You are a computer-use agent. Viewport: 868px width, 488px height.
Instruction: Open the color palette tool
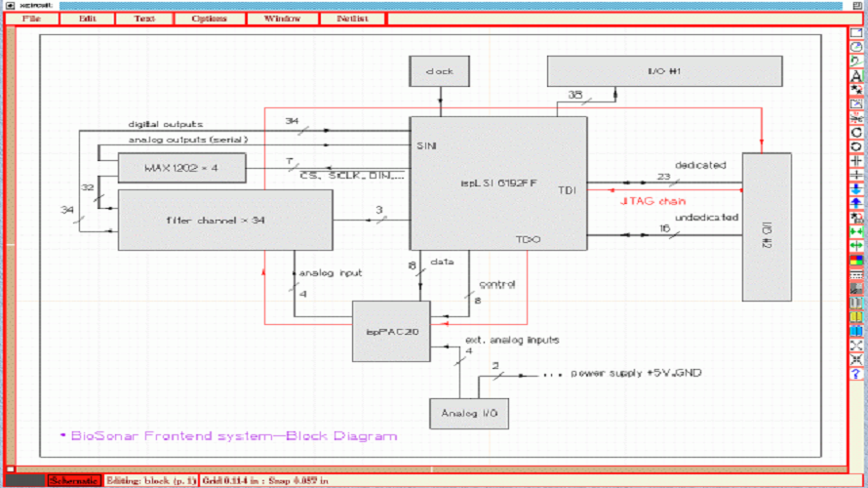(856, 261)
